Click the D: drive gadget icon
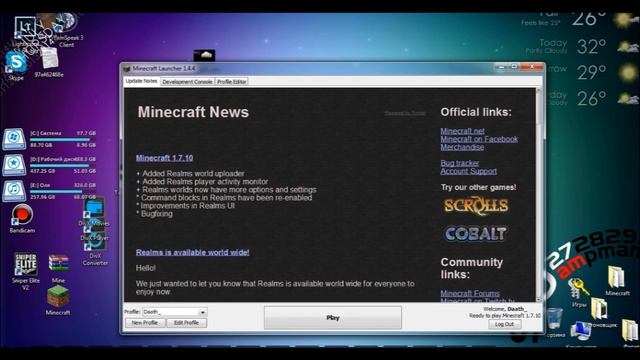Viewport: 640px width, 360px height. pyautogui.click(x=14, y=165)
